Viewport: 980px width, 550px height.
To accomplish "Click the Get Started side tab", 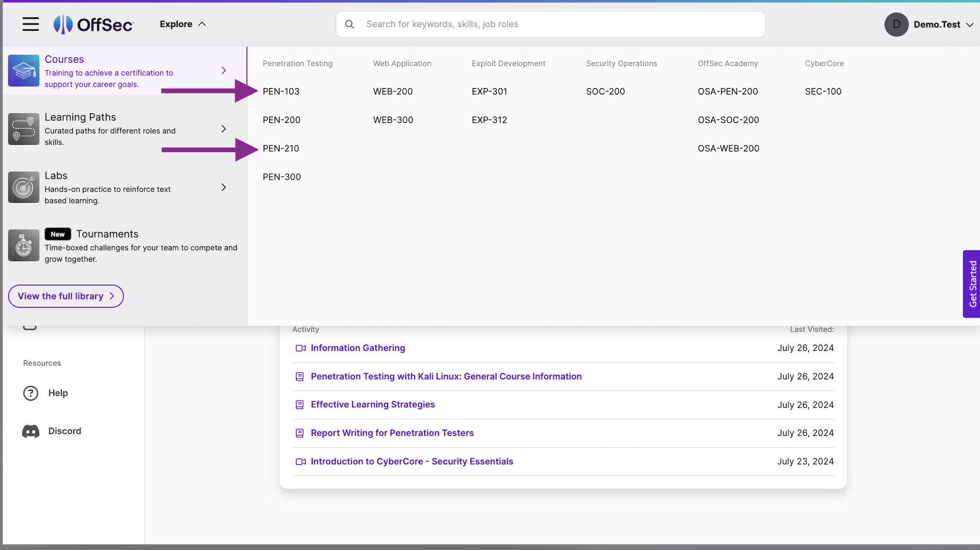I will coord(972,284).
